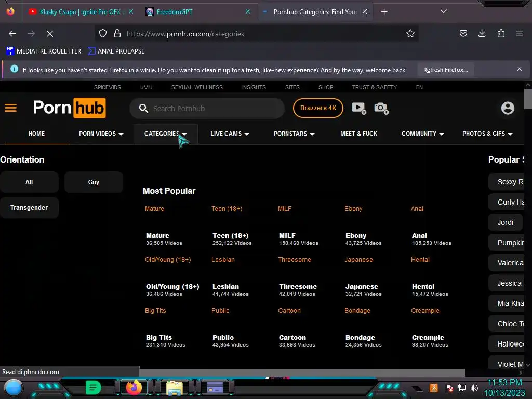The width and height of the screenshot is (532, 399).
Task: Click the search magnifier icon
Action: (x=143, y=108)
